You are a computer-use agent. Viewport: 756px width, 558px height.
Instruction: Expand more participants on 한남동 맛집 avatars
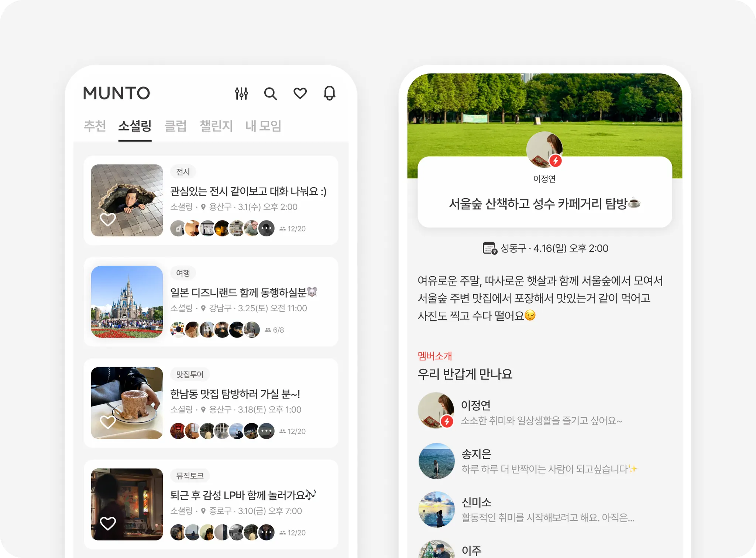pyautogui.click(x=267, y=431)
